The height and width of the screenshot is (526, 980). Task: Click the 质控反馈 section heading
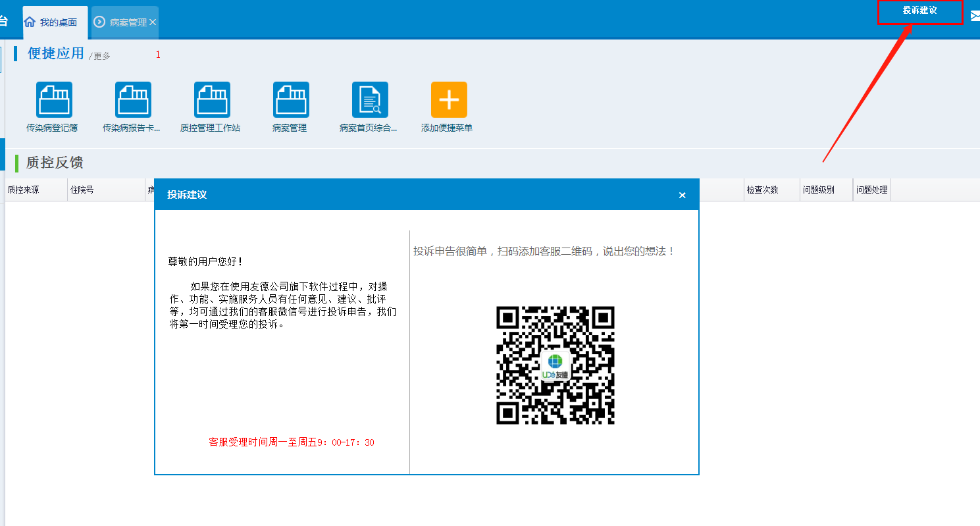pos(55,163)
